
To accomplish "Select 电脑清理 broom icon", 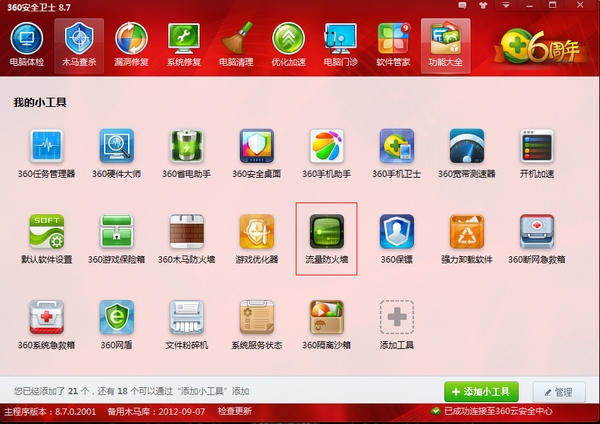I will tap(236, 44).
